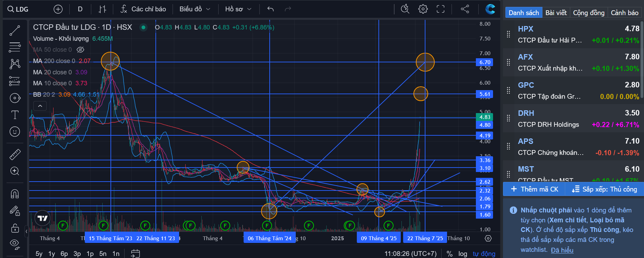
Task: Toggle lock all drawing tools
Action: coord(15,228)
